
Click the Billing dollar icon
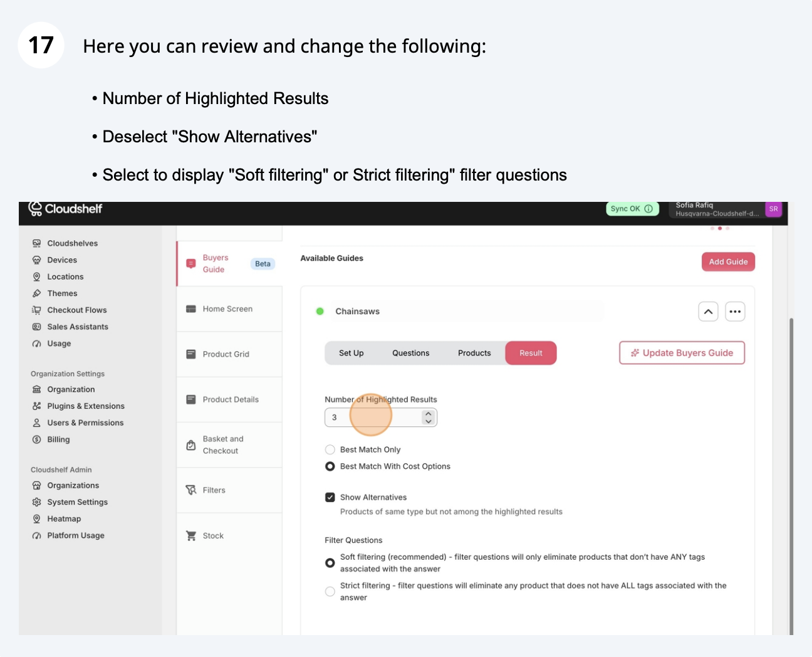coord(36,439)
